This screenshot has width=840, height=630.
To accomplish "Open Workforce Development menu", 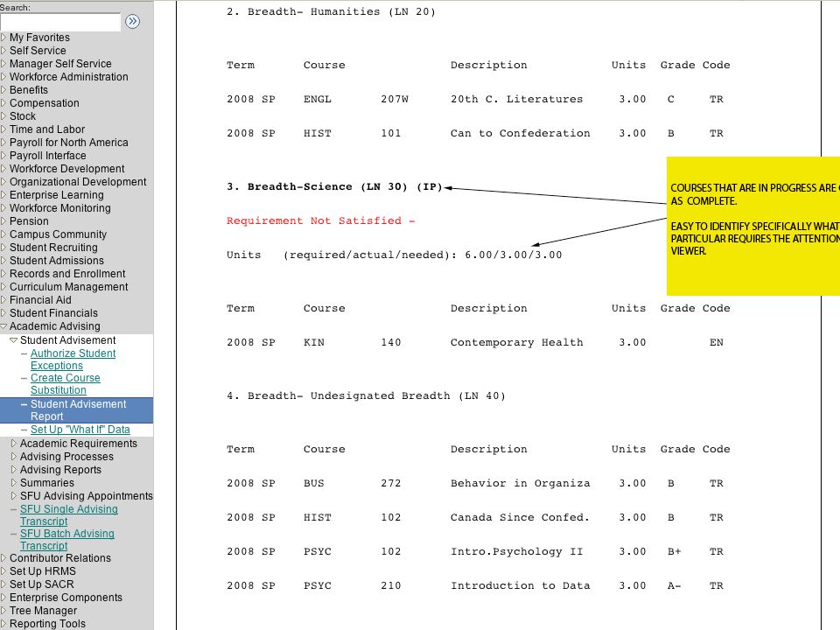I will pyautogui.click(x=67, y=169).
